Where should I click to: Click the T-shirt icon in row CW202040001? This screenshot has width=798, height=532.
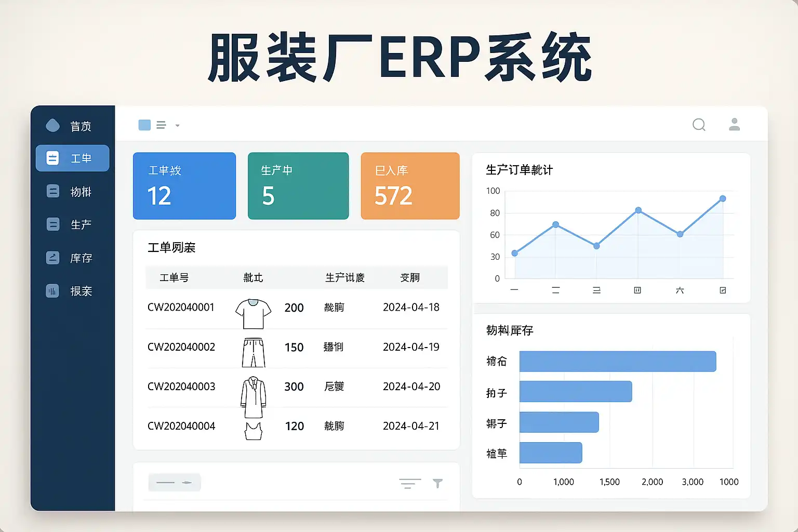253,314
